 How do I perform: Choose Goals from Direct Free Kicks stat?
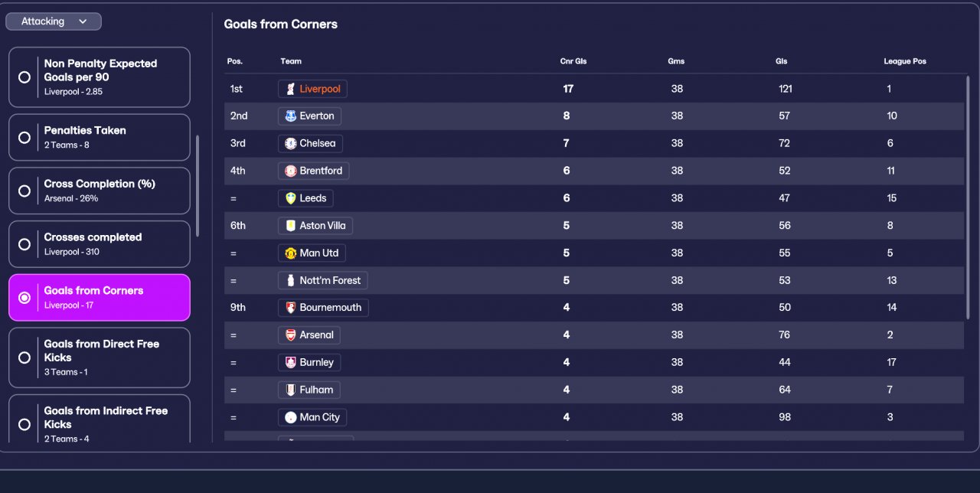click(x=24, y=358)
